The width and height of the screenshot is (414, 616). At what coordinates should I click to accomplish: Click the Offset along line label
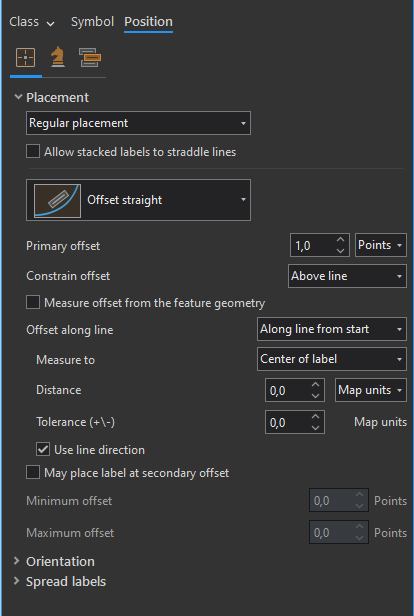click(x=70, y=330)
